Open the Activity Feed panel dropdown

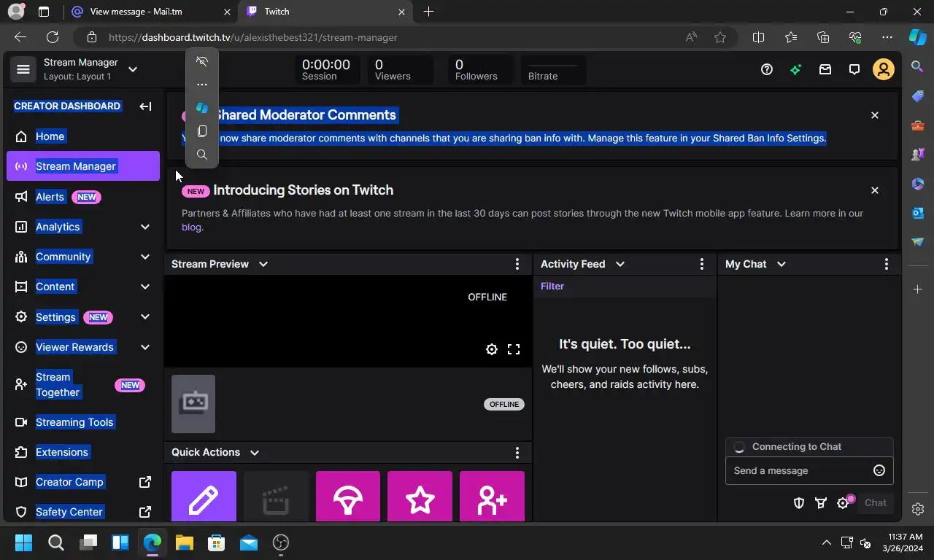[x=620, y=264]
